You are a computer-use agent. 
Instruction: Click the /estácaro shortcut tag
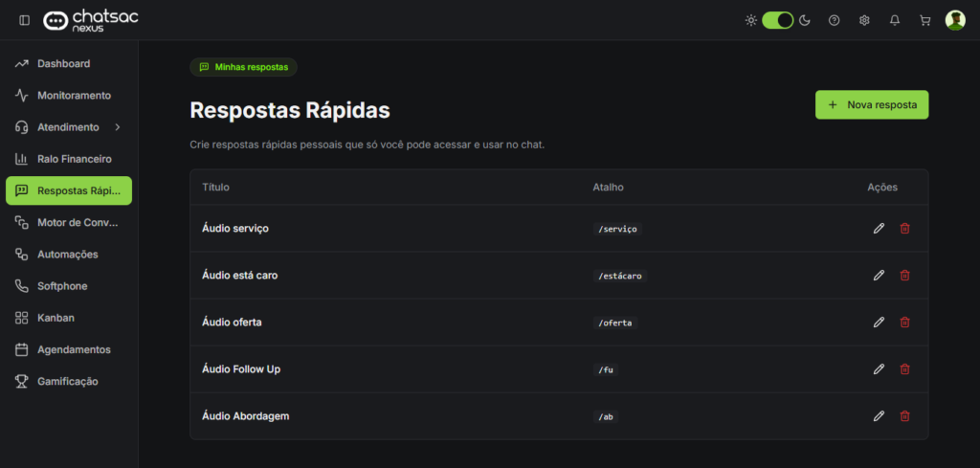[x=620, y=276]
